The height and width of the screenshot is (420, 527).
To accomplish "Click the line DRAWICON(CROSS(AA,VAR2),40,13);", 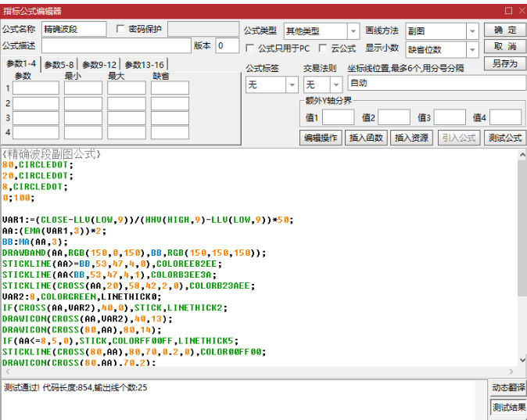I will pyautogui.click(x=88, y=319).
